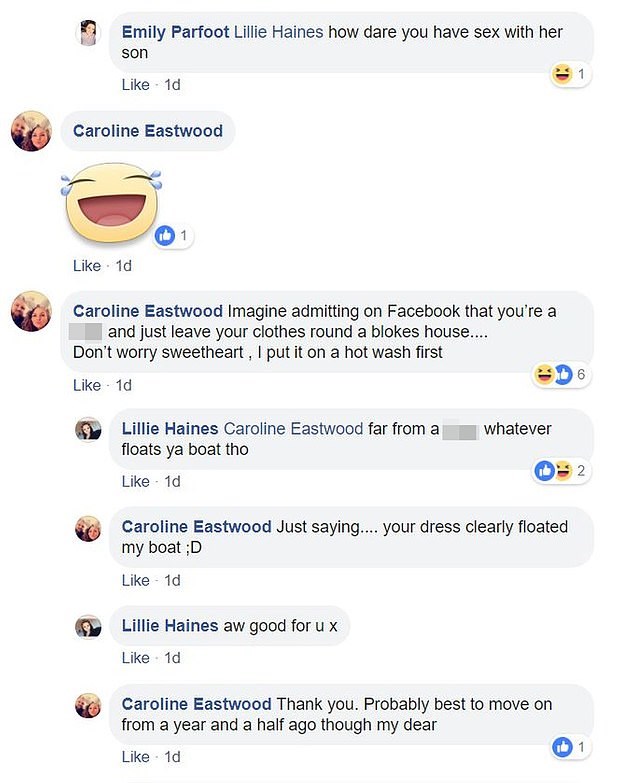634x783 pixels.
Task: Like Emily Parfoot's comment
Action: (135, 85)
